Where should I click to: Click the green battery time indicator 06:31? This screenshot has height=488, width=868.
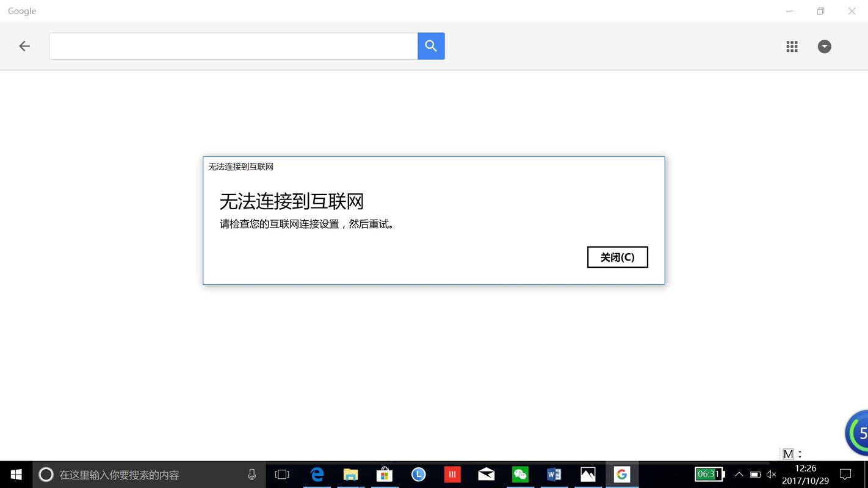[x=709, y=474]
